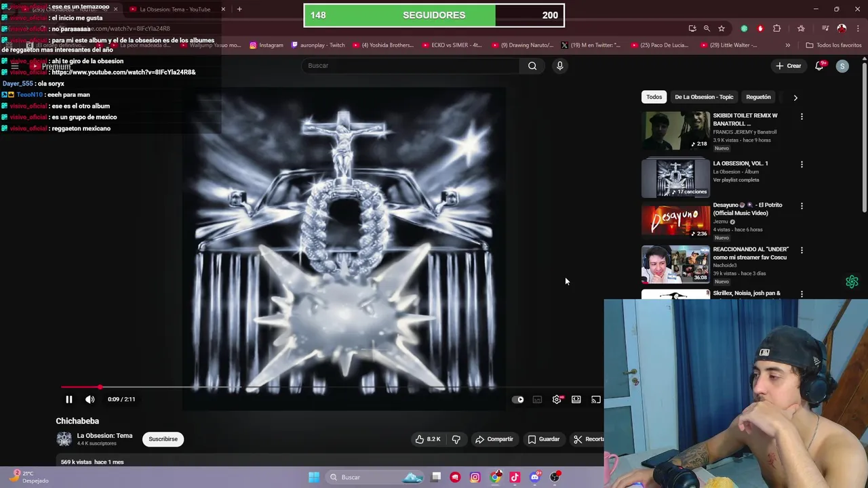Click the YouTube Buscar search field
This screenshot has width=868, height=488.
click(411, 66)
